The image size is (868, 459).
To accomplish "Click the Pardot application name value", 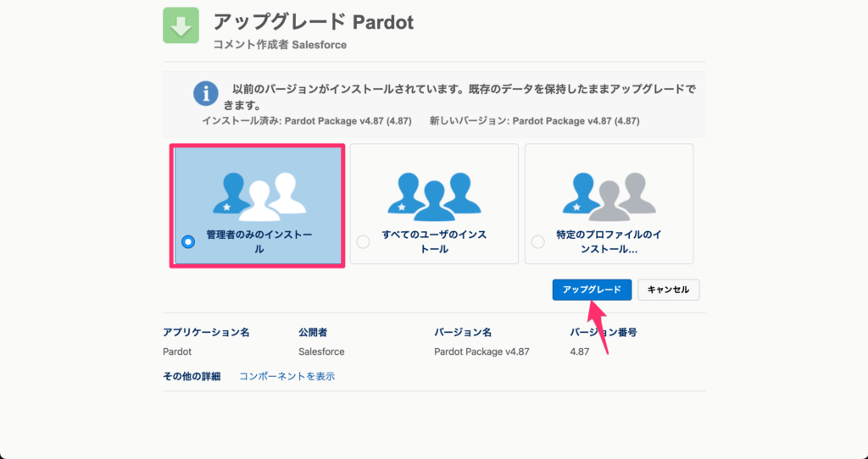I will pos(177,351).
